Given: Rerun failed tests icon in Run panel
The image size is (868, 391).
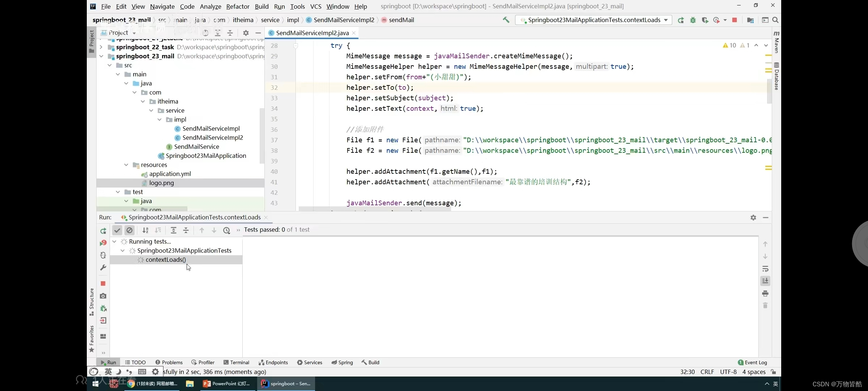Looking at the screenshot, I should pos(103,243).
